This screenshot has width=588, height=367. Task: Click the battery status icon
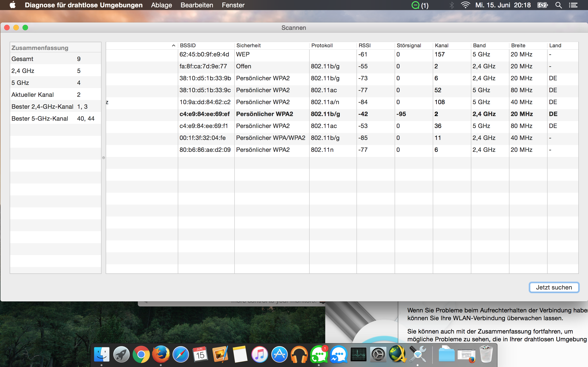[x=542, y=5]
